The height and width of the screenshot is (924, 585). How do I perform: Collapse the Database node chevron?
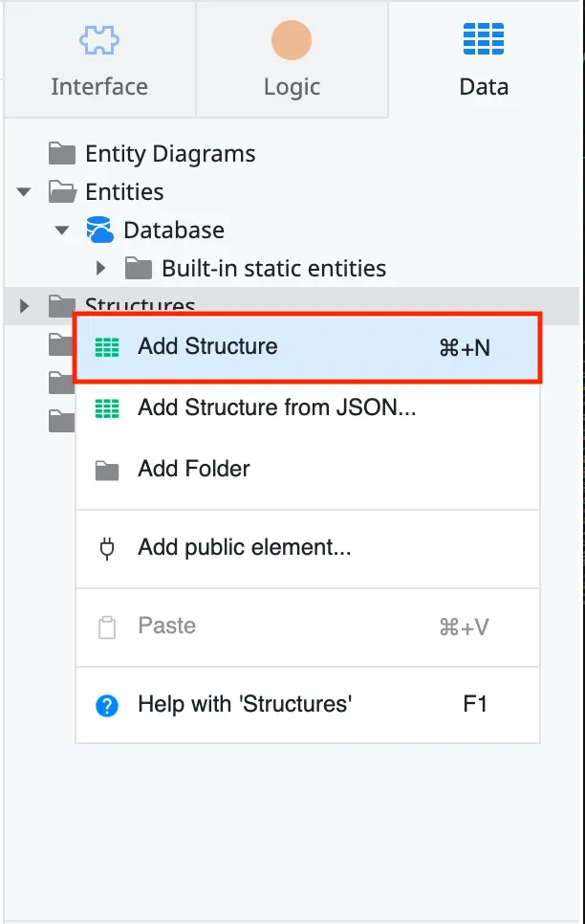[61, 230]
